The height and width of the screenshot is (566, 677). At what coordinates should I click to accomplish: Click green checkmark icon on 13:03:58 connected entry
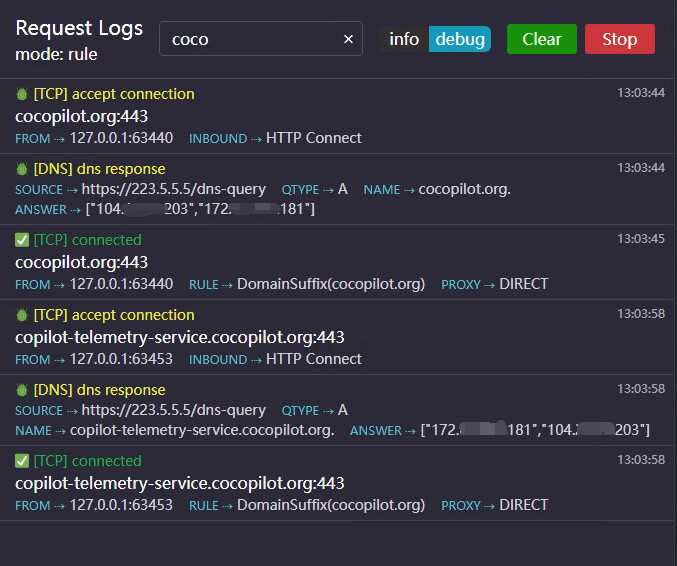tap(22, 461)
